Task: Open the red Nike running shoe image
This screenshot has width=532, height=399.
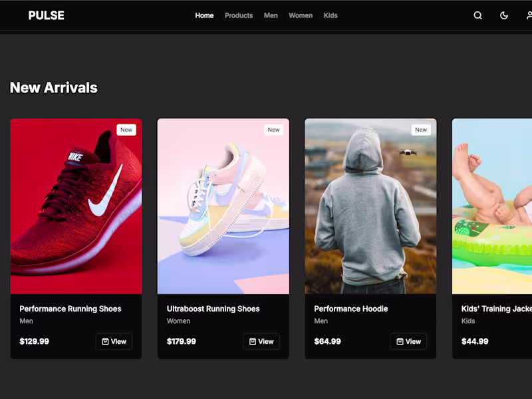Action: pyautogui.click(x=76, y=206)
